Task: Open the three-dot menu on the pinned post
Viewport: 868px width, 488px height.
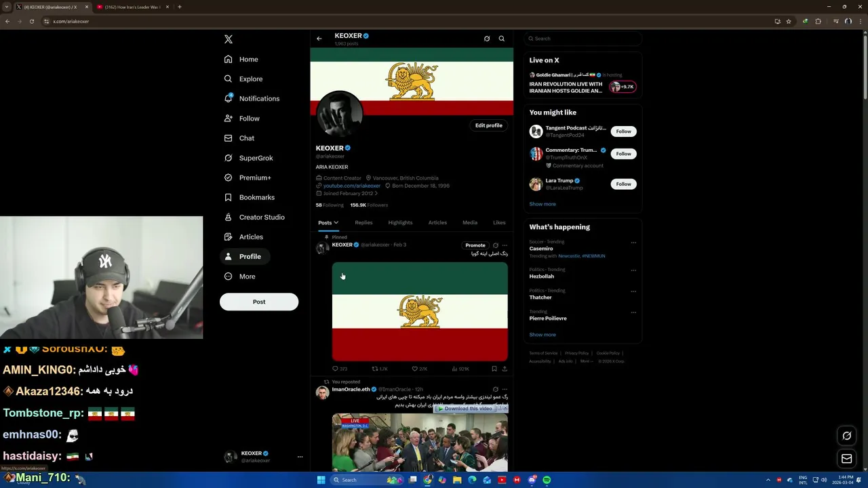Action: pos(505,245)
